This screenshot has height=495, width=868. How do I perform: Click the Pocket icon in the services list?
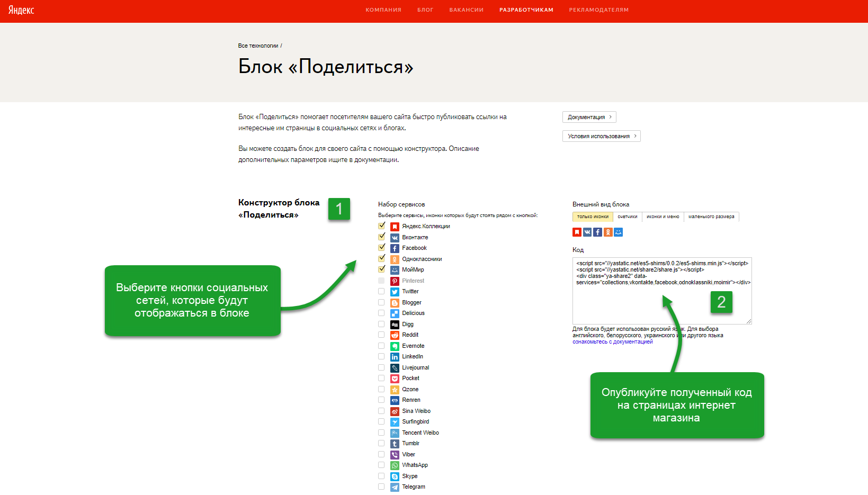(x=395, y=379)
